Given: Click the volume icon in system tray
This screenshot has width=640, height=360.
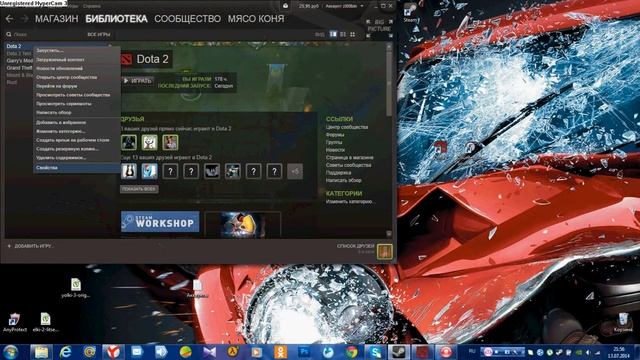Looking at the screenshot, I should point(588,352).
